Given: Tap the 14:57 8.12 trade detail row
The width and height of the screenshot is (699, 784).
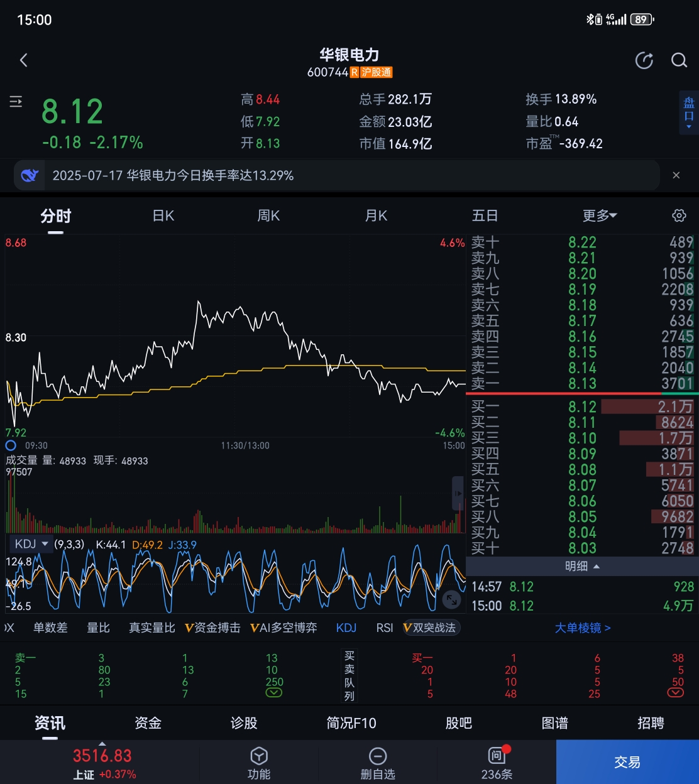Looking at the screenshot, I should click(582, 587).
